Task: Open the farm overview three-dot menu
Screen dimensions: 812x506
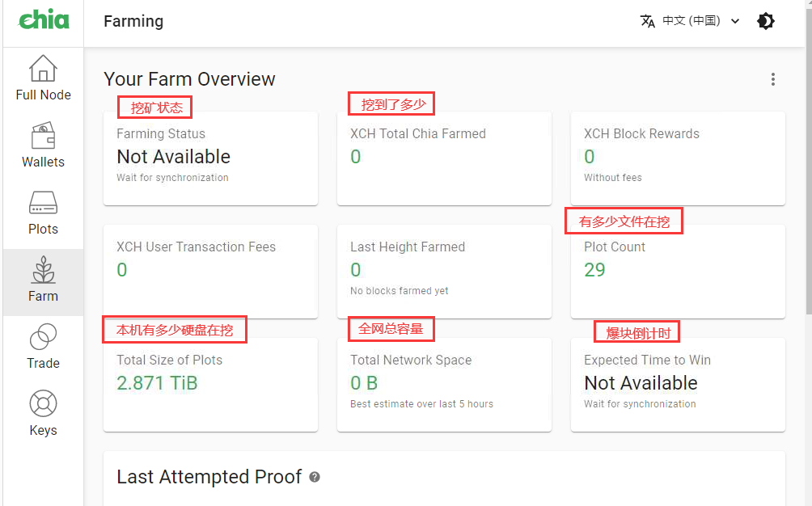Action: click(773, 79)
